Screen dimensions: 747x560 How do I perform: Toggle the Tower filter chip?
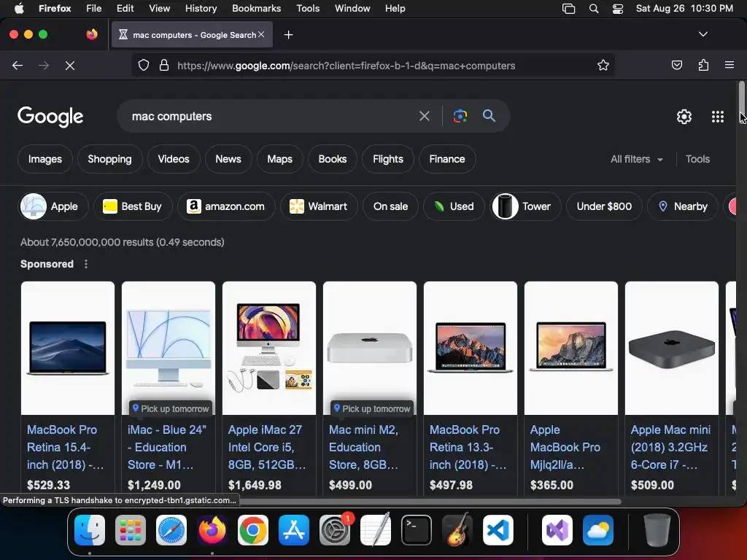pyautogui.click(x=526, y=206)
